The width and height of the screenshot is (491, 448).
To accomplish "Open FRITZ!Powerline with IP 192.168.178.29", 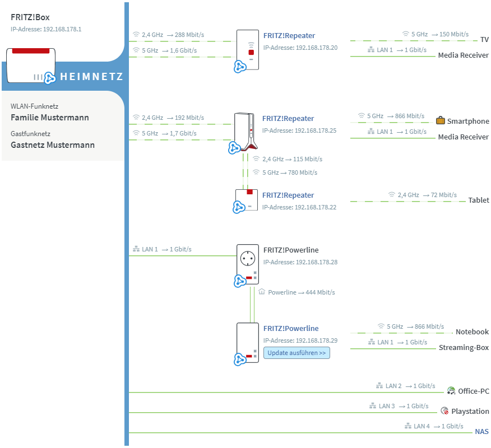I will (291, 329).
